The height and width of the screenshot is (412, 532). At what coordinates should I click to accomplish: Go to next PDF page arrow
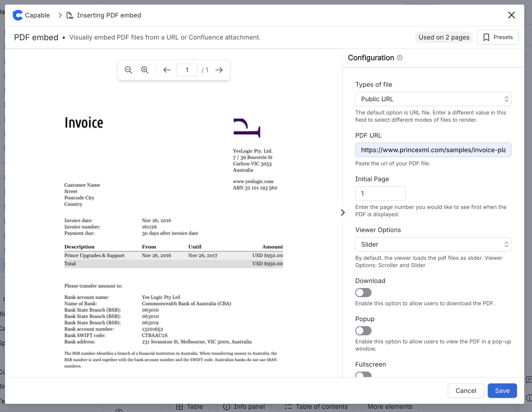coord(219,70)
